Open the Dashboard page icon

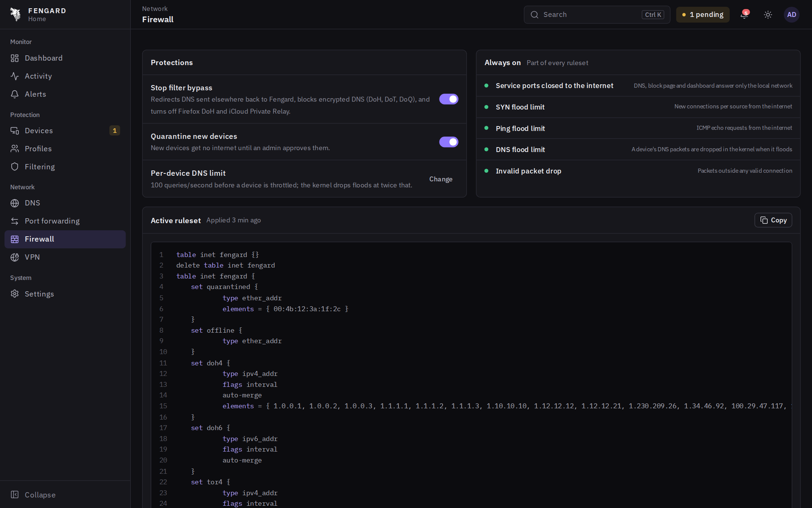(15, 58)
